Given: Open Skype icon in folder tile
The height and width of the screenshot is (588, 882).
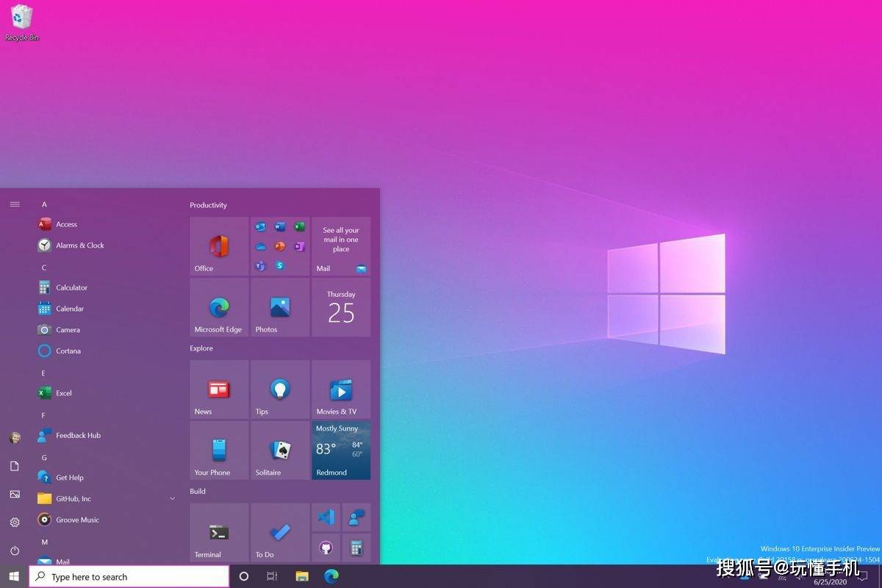Looking at the screenshot, I should (280, 265).
